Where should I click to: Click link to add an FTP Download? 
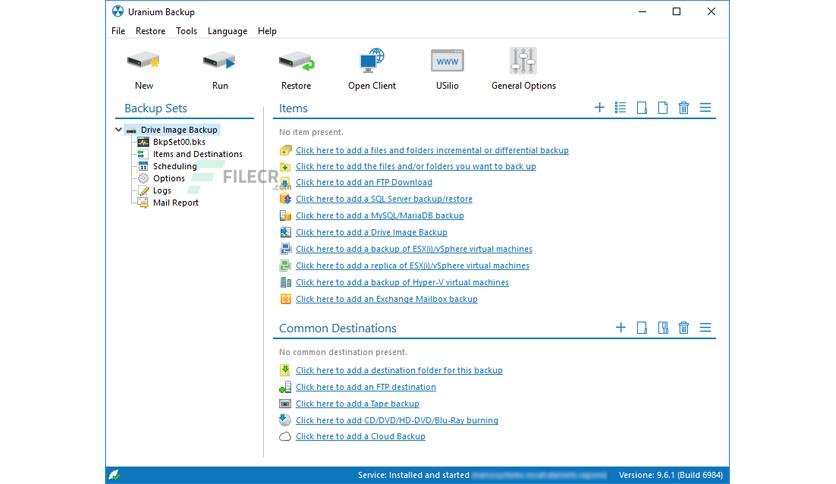click(364, 182)
